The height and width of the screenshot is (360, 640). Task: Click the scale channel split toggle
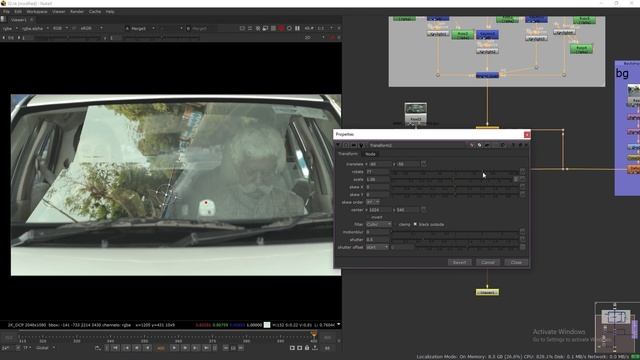(516, 179)
